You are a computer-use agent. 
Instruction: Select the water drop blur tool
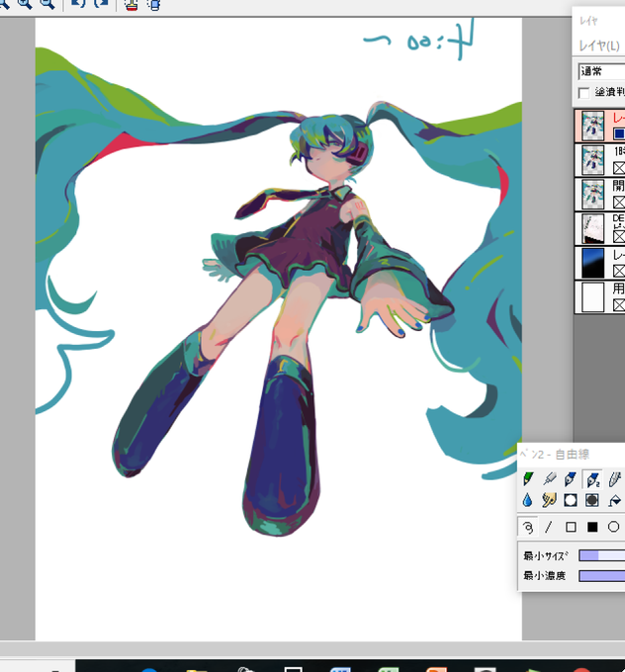(528, 500)
